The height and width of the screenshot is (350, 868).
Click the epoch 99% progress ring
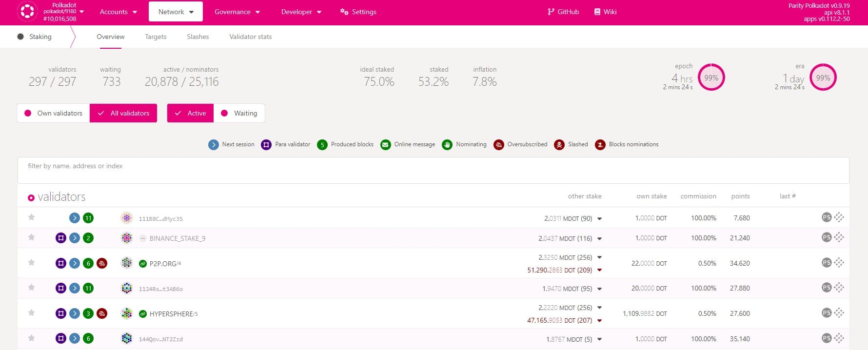pos(711,78)
